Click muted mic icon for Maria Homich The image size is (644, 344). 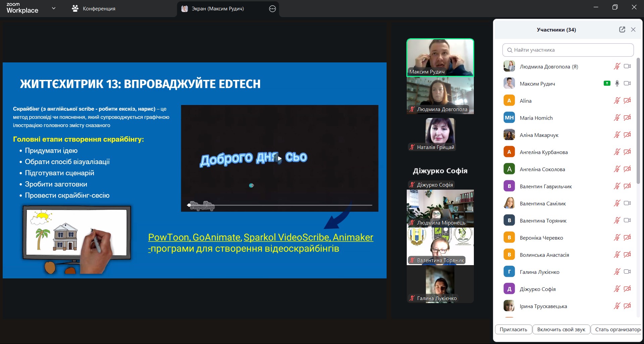[x=617, y=117]
